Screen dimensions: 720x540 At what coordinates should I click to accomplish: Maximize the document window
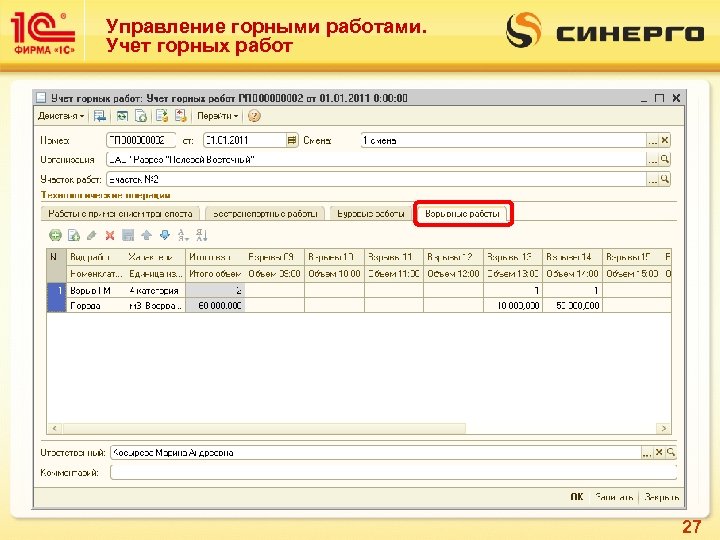659,98
